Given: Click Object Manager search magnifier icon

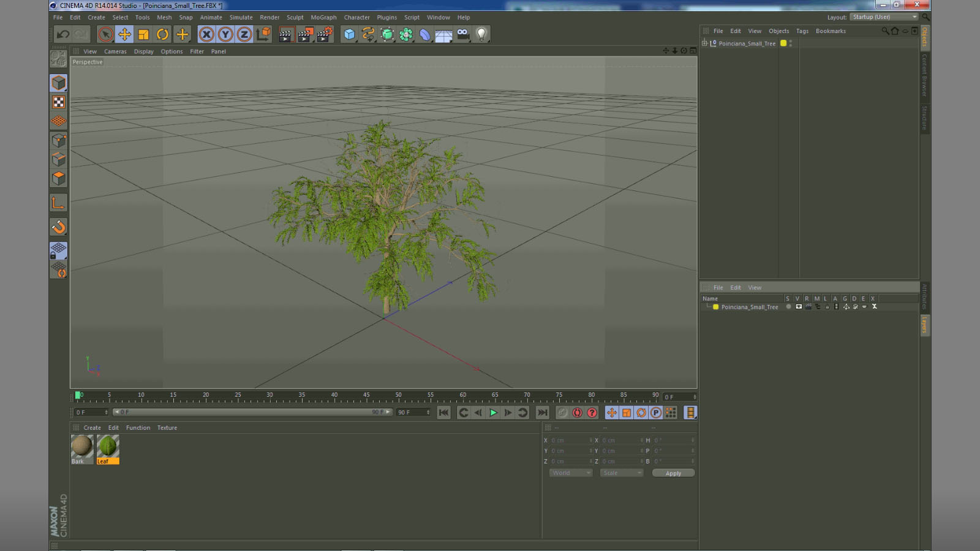Looking at the screenshot, I should (885, 31).
